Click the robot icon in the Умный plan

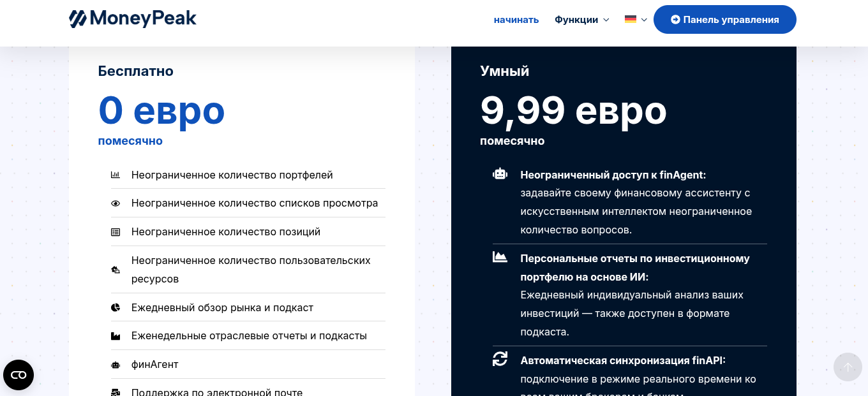[500, 174]
